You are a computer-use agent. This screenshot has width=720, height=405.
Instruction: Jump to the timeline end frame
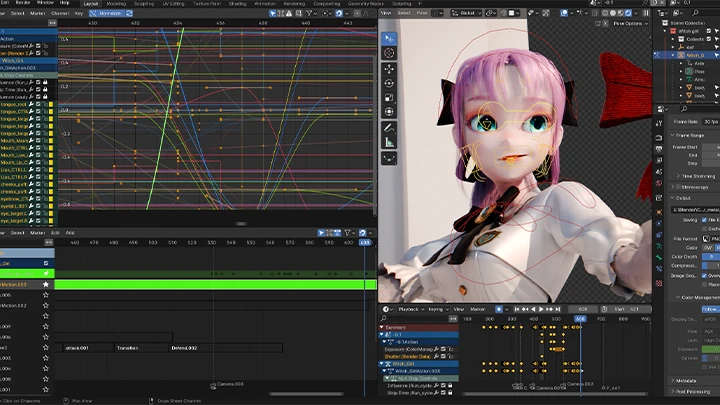(557, 309)
